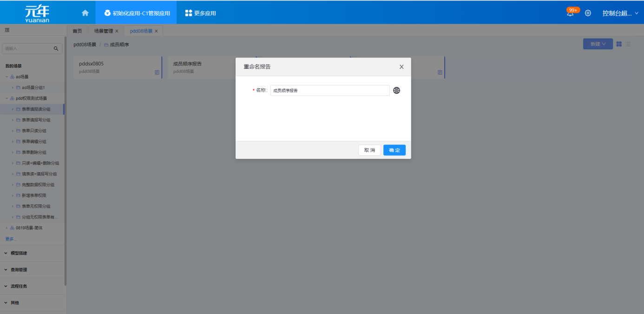Click the 确定 confirm button
The height and width of the screenshot is (314, 644).
tap(394, 150)
